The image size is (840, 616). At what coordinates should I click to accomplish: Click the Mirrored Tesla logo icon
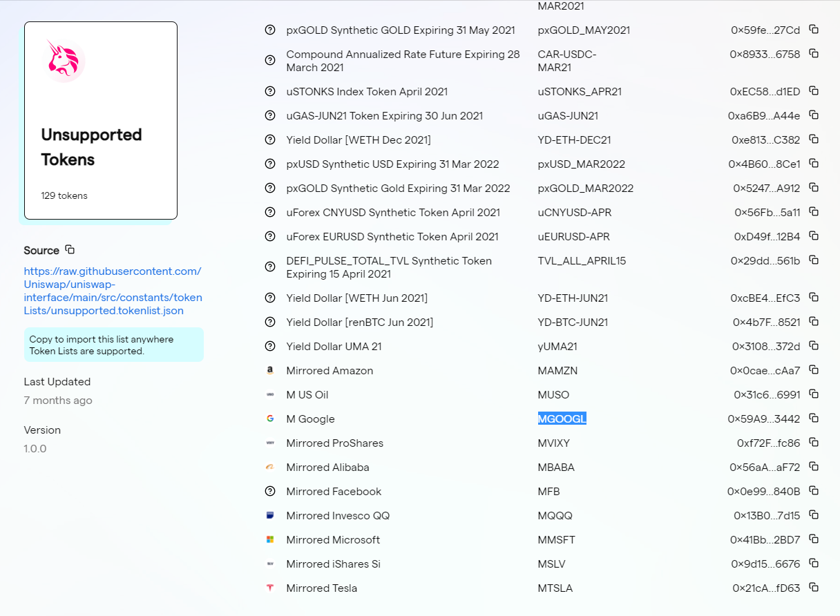tap(270, 588)
